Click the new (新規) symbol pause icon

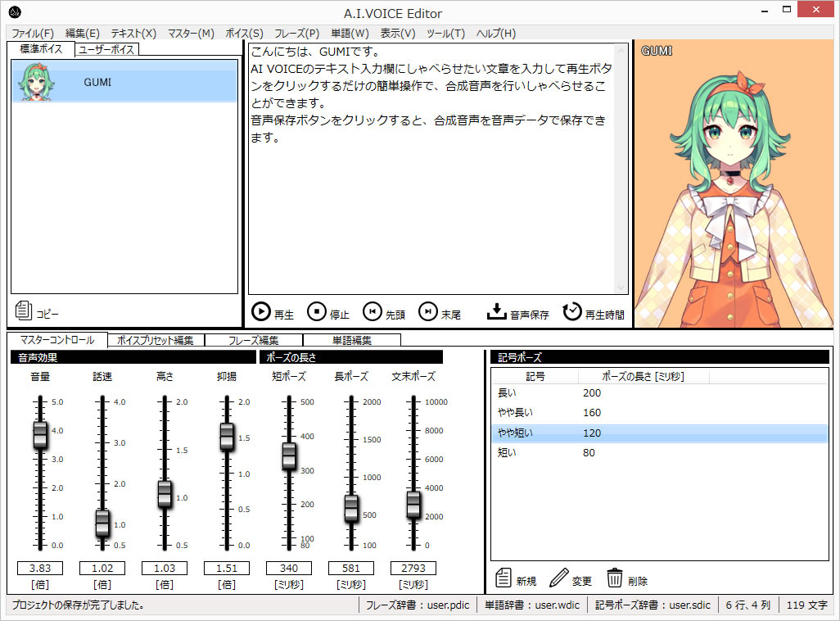pyautogui.click(x=504, y=578)
